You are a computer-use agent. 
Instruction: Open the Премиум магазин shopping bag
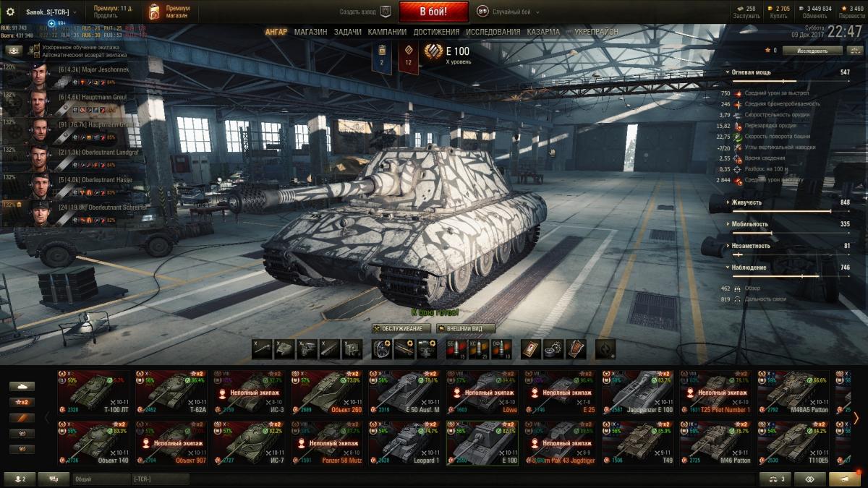point(154,12)
